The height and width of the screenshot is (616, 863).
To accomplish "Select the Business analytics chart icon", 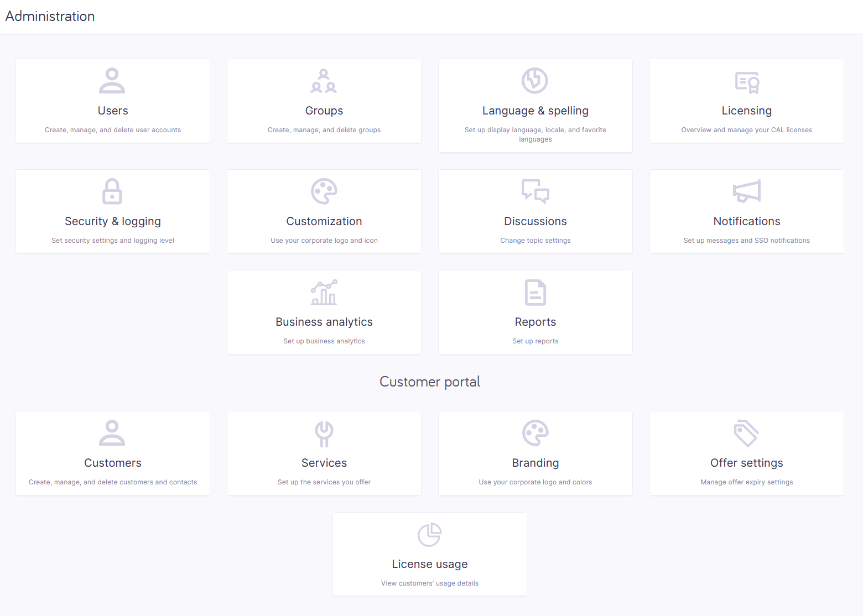I will click(324, 292).
